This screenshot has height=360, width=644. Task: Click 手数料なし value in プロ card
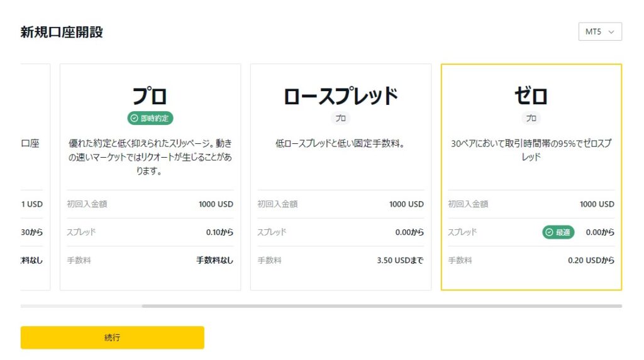tap(215, 260)
